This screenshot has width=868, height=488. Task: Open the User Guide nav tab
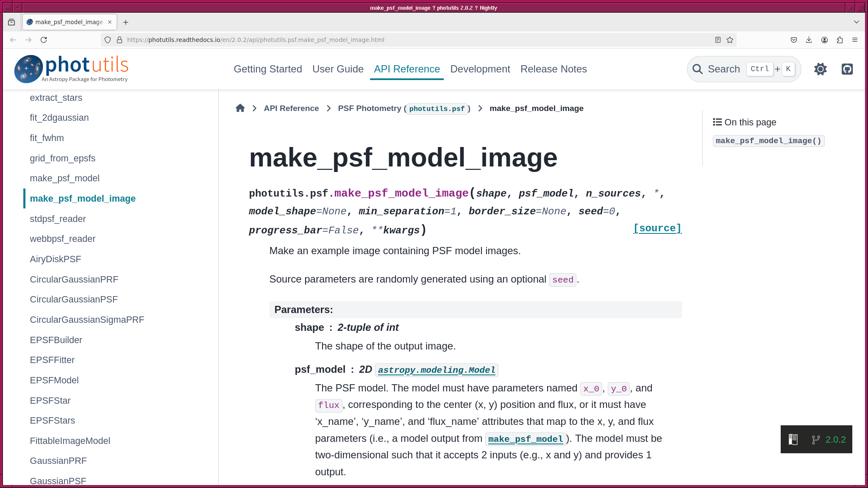[x=338, y=69]
